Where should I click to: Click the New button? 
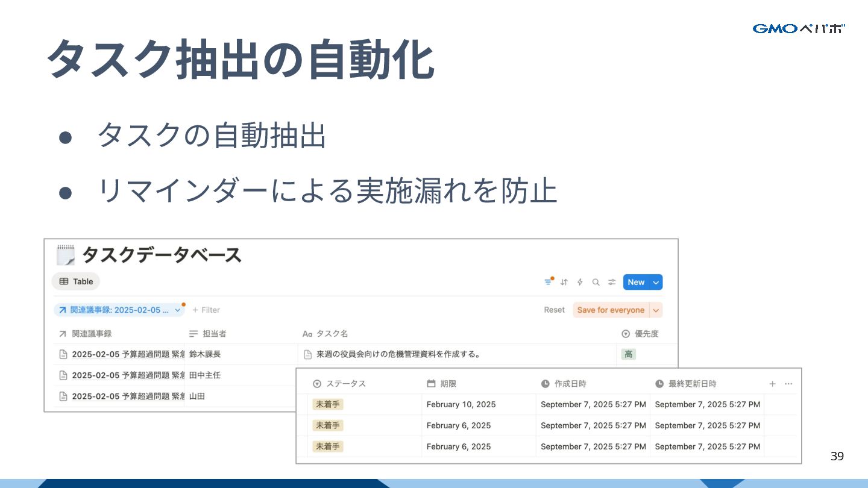(636, 282)
